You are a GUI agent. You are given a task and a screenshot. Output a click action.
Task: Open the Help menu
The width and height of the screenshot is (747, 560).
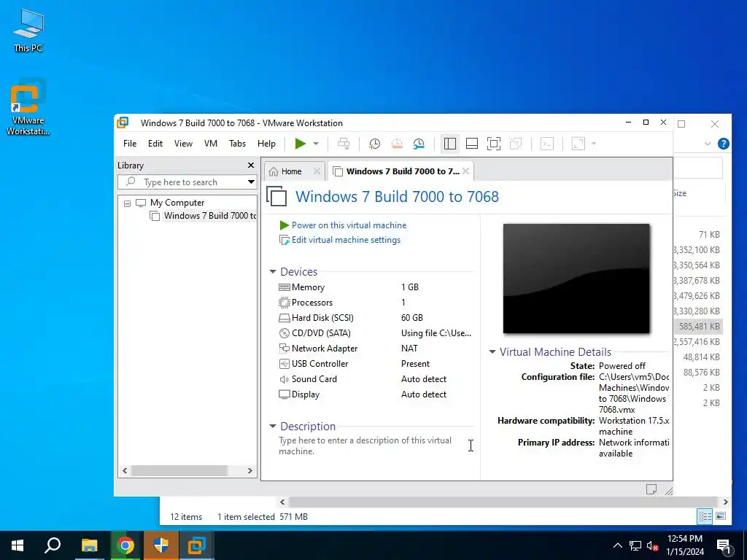click(266, 144)
